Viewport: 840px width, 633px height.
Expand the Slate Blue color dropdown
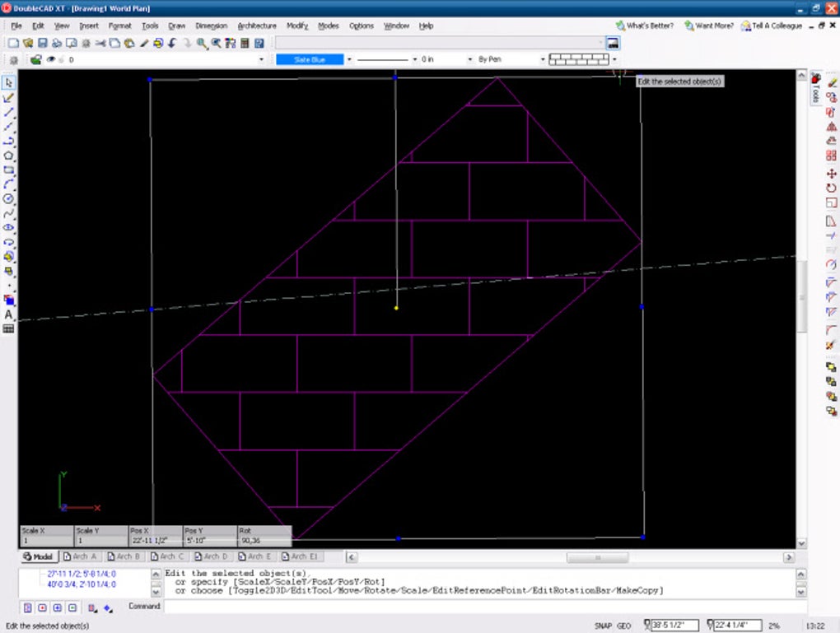point(349,60)
